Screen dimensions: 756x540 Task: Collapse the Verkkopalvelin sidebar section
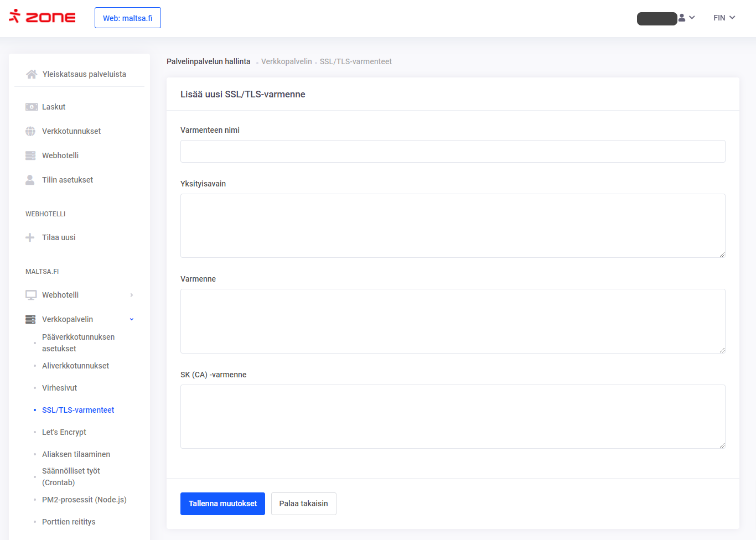tap(132, 319)
